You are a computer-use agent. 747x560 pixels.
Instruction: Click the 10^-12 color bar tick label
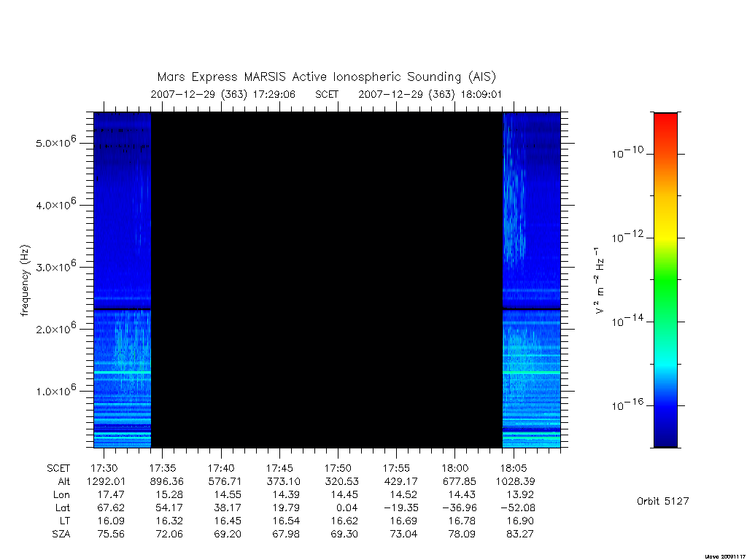[627, 237]
